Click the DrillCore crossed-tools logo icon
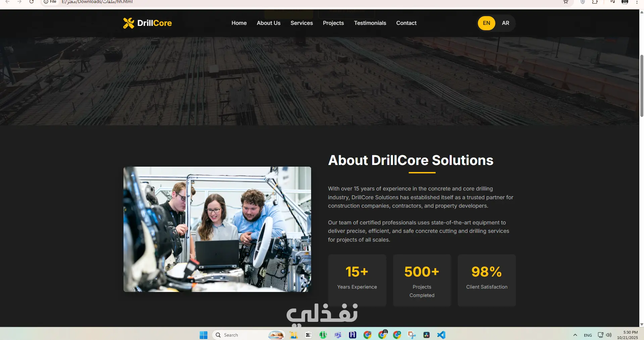This screenshot has height=340, width=644. tap(129, 23)
